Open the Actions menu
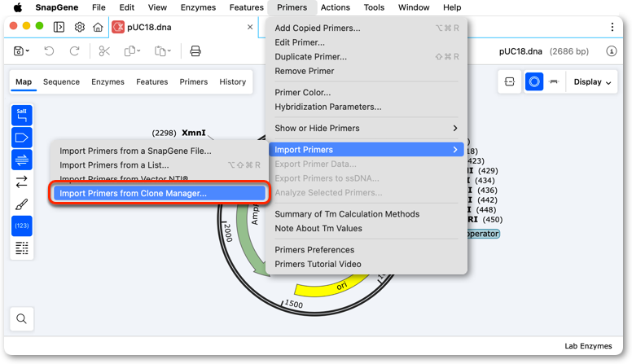This screenshot has width=632, height=364. click(335, 7)
